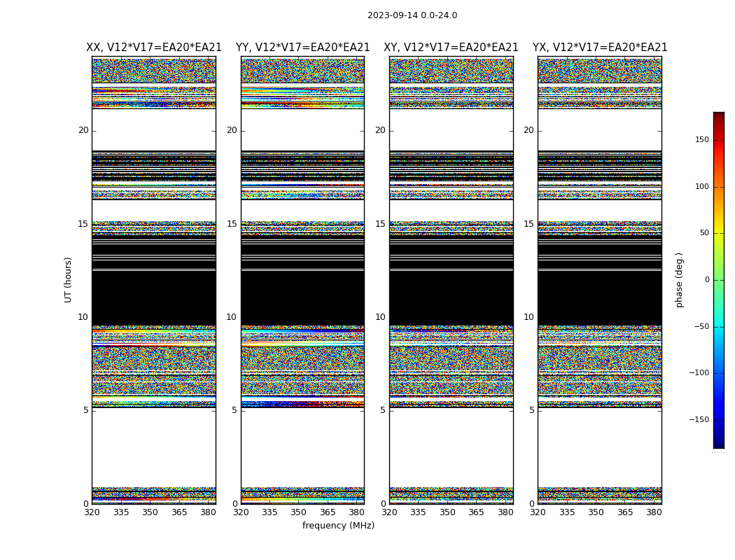Click the 50 tick on the colorbar
This screenshot has width=735, height=560.
click(x=704, y=233)
